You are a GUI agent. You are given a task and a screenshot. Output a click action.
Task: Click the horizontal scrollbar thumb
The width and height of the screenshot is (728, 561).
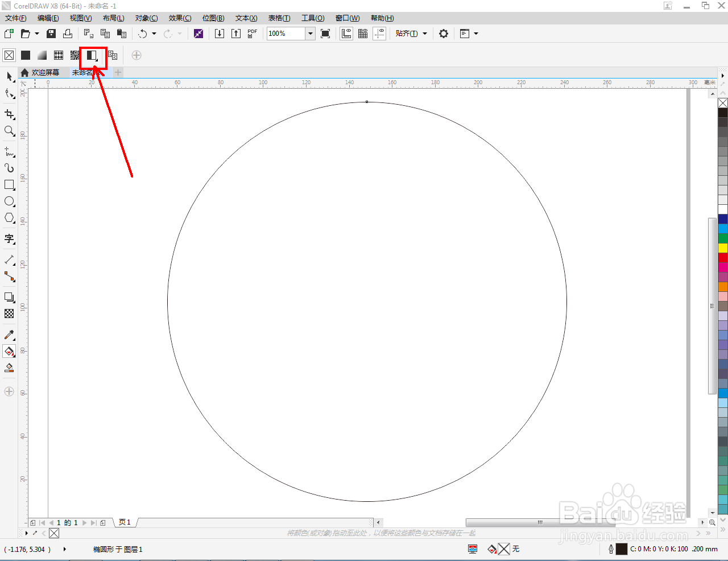pos(540,522)
